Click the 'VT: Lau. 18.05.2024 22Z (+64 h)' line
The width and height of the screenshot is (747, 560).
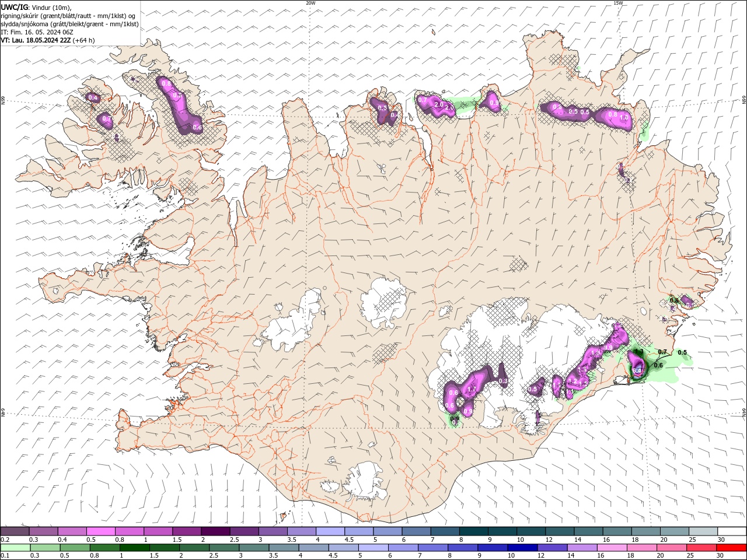(48, 40)
